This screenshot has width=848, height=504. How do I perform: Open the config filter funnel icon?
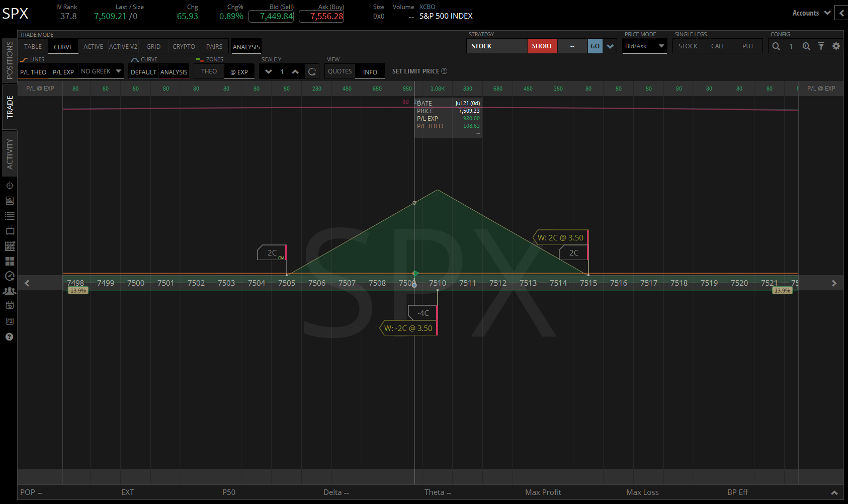(821, 46)
